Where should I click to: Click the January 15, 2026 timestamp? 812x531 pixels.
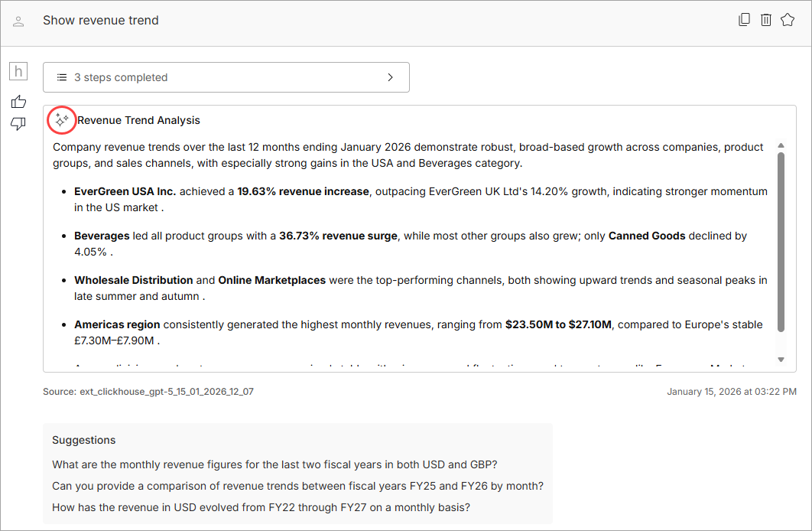click(731, 392)
